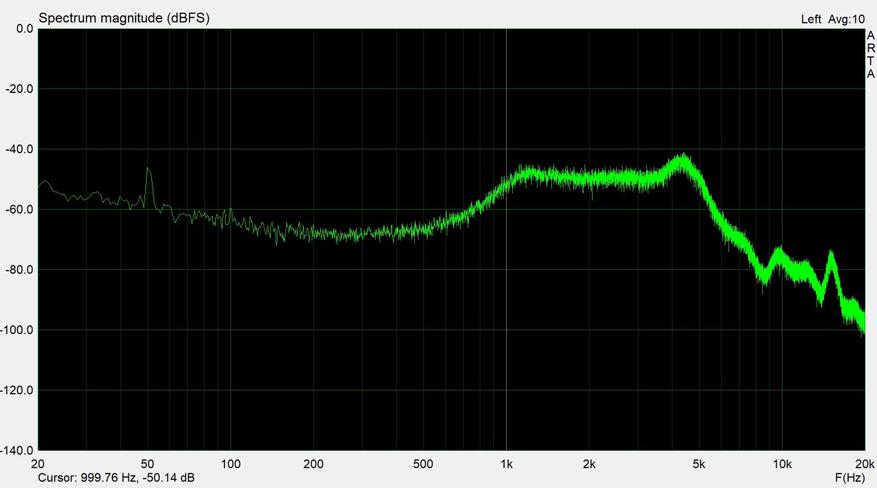
Task: Click the -20.0 dB axis label
Action: coord(19,89)
